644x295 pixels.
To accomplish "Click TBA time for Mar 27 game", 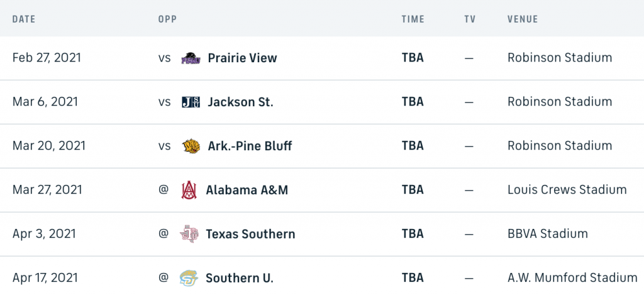I will pyautogui.click(x=413, y=190).
